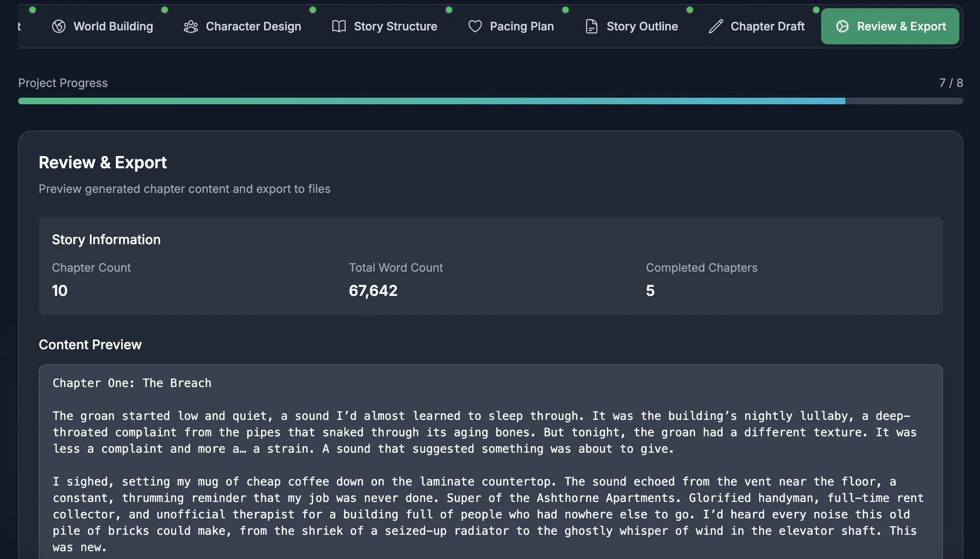Select the Pacing Plan heart icon
Screen dimensions: 980x559
(x=474, y=26)
